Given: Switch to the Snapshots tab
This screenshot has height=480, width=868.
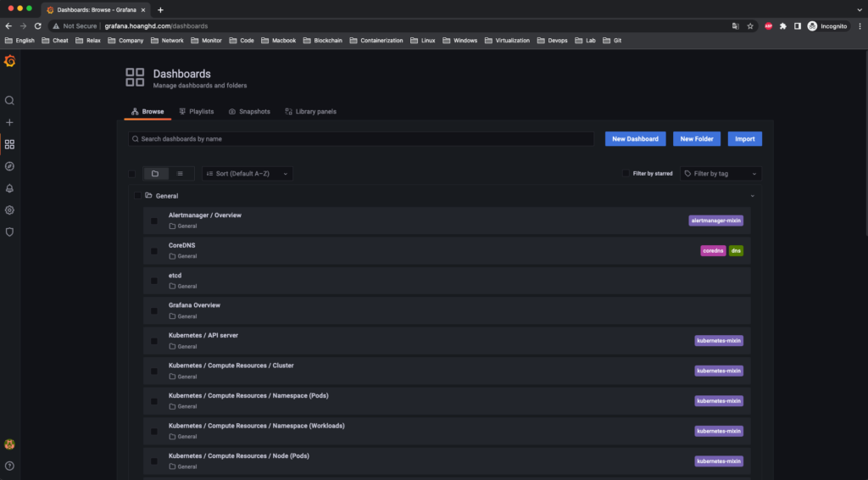Looking at the screenshot, I should click(x=250, y=111).
